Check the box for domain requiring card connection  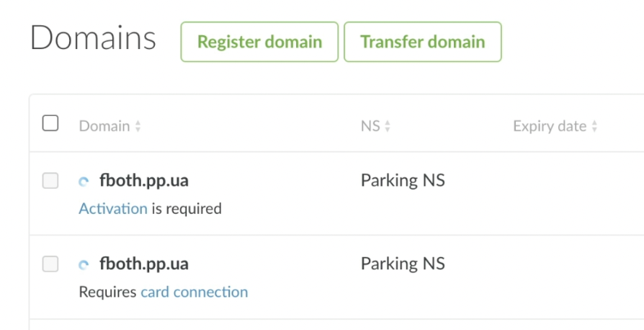click(50, 264)
